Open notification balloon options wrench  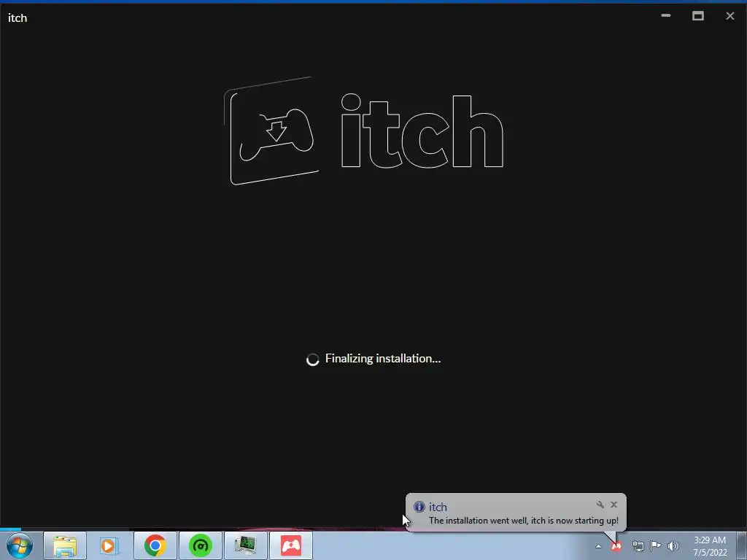click(x=600, y=505)
